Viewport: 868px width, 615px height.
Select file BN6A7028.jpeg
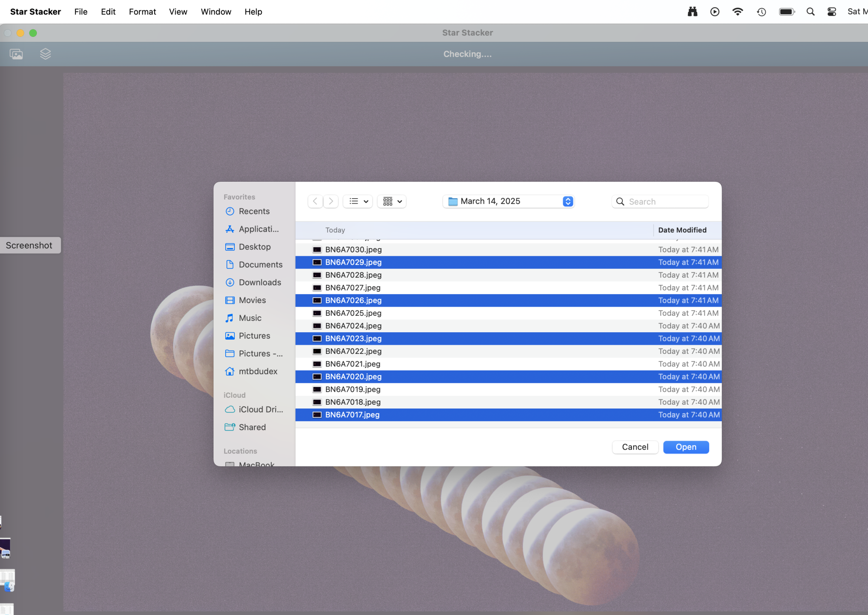coord(509,275)
